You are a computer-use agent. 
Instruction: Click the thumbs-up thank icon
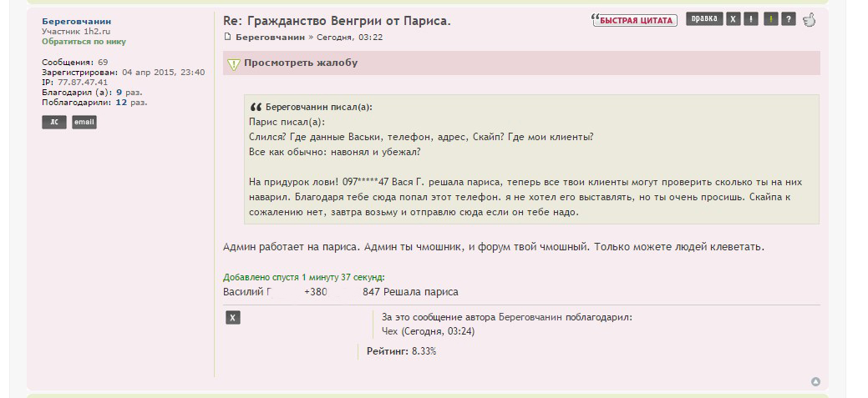[x=808, y=20]
